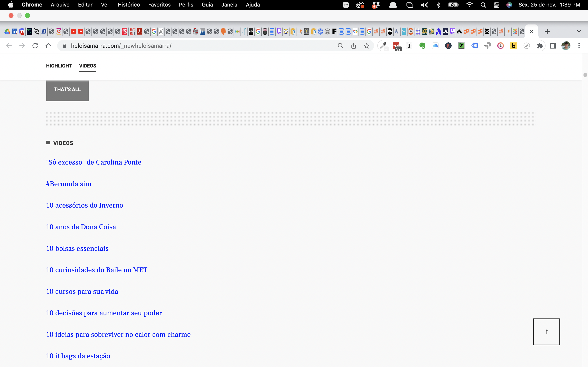Screen dimensions: 588x367
Task: Expand the tab search chevron
Action: 579,32
